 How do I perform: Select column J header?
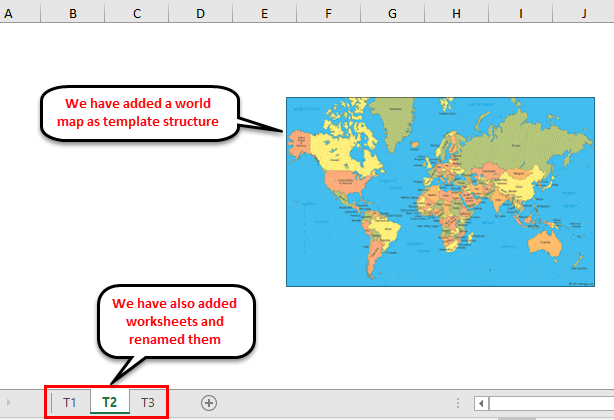point(583,13)
